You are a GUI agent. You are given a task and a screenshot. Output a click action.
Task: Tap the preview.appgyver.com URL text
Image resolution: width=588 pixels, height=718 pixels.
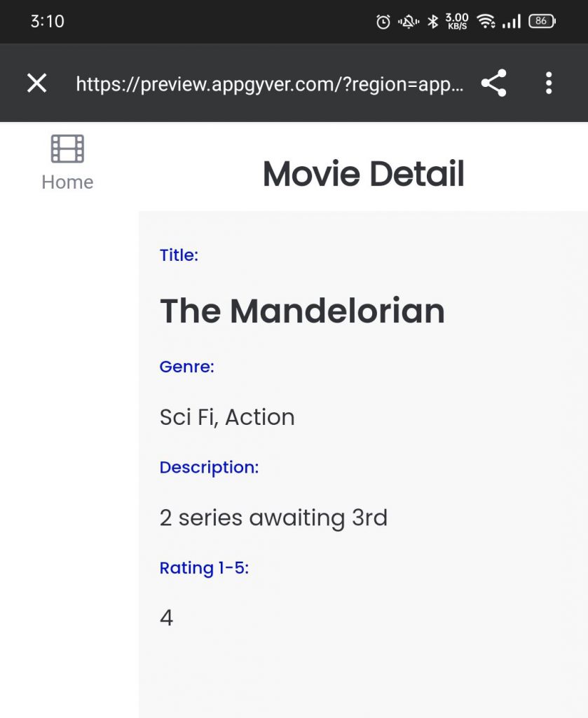tap(270, 84)
